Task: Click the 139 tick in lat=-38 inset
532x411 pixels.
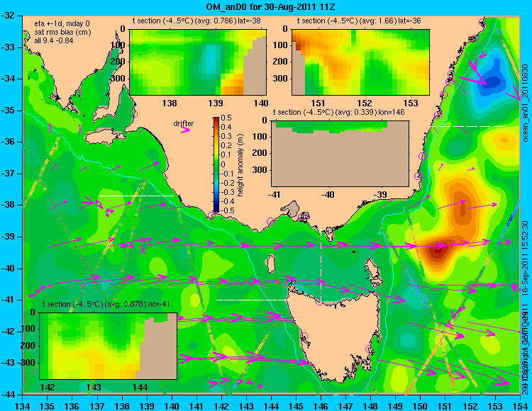Action: tap(215, 103)
